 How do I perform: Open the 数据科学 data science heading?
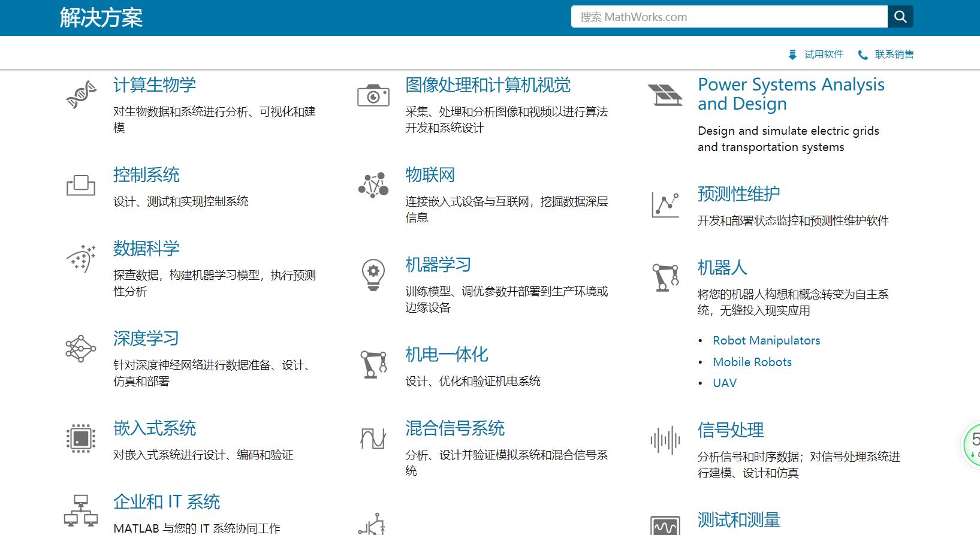coord(146,249)
